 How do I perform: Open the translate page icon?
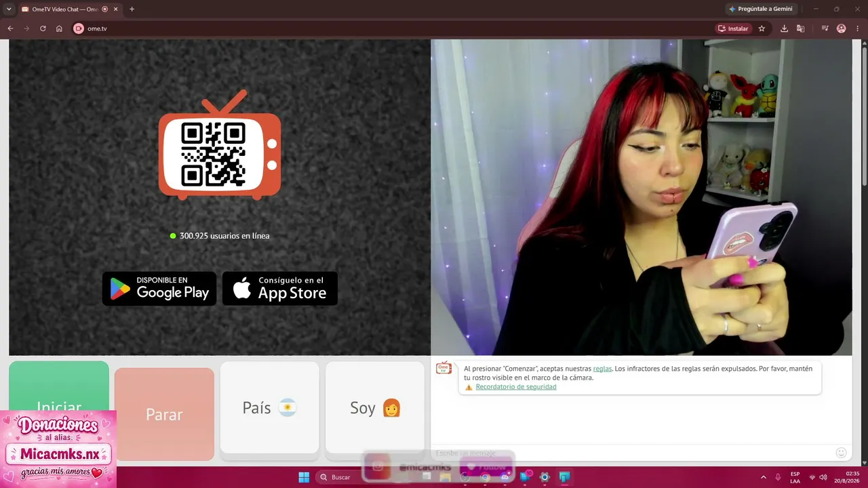(x=801, y=28)
